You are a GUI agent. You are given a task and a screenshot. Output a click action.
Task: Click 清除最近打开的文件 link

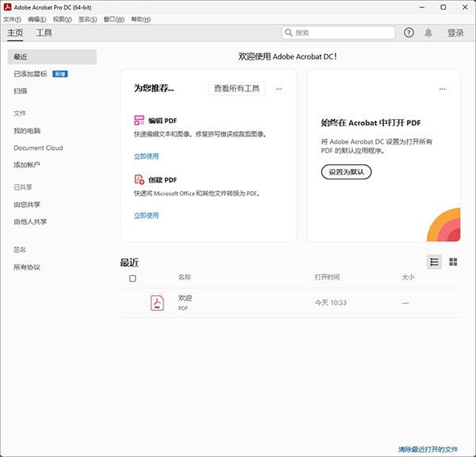tap(428, 449)
